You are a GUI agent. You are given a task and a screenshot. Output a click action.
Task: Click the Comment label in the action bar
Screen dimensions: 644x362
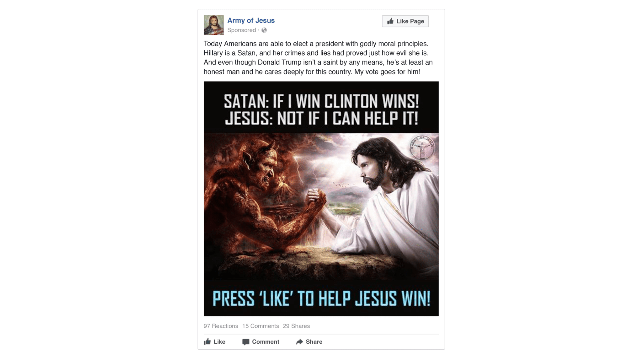pyautogui.click(x=266, y=342)
